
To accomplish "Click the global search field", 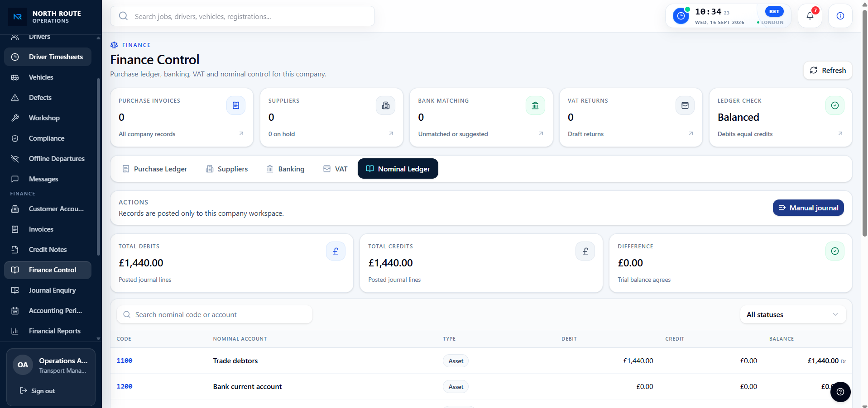I will (x=242, y=16).
